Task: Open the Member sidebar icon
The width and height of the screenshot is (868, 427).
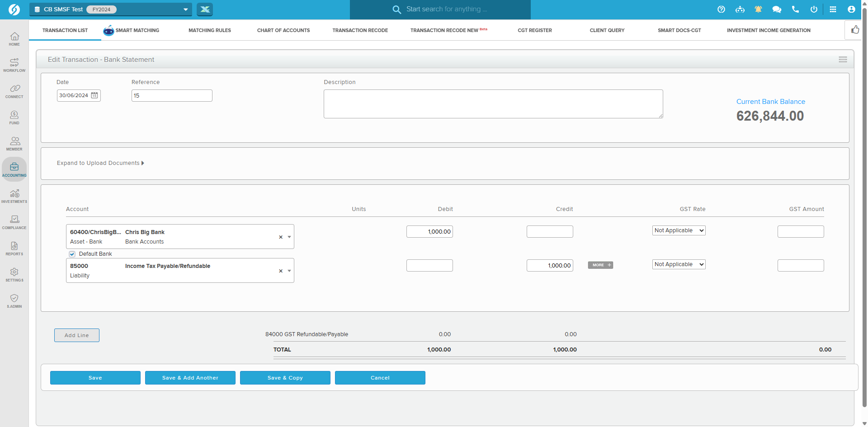Action: (14, 144)
